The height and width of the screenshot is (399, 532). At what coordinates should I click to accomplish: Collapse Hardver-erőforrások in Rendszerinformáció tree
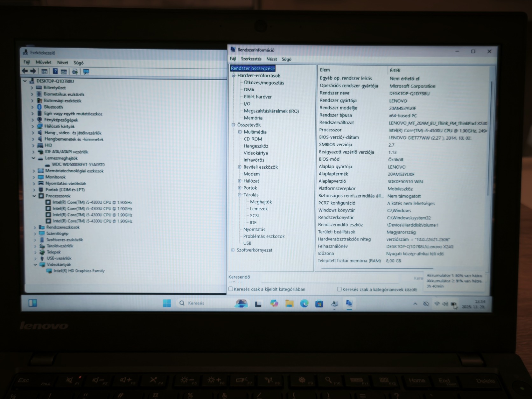pos(234,75)
